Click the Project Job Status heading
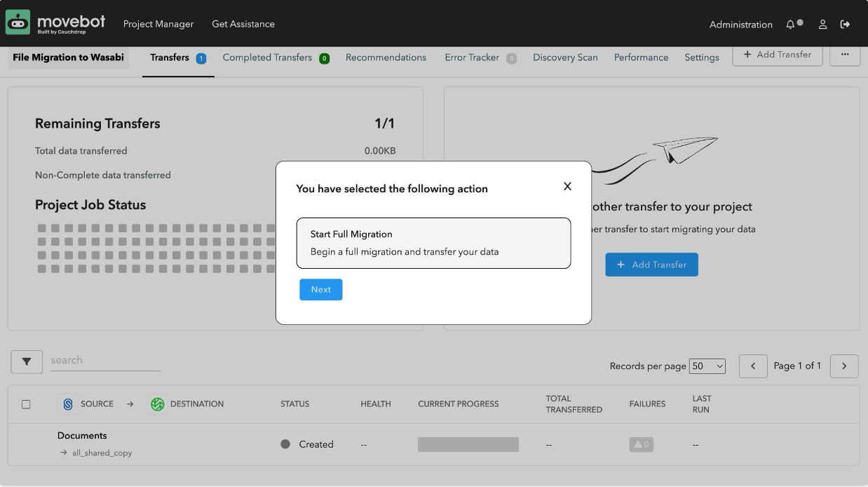This screenshot has height=487, width=868. pyautogui.click(x=90, y=205)
